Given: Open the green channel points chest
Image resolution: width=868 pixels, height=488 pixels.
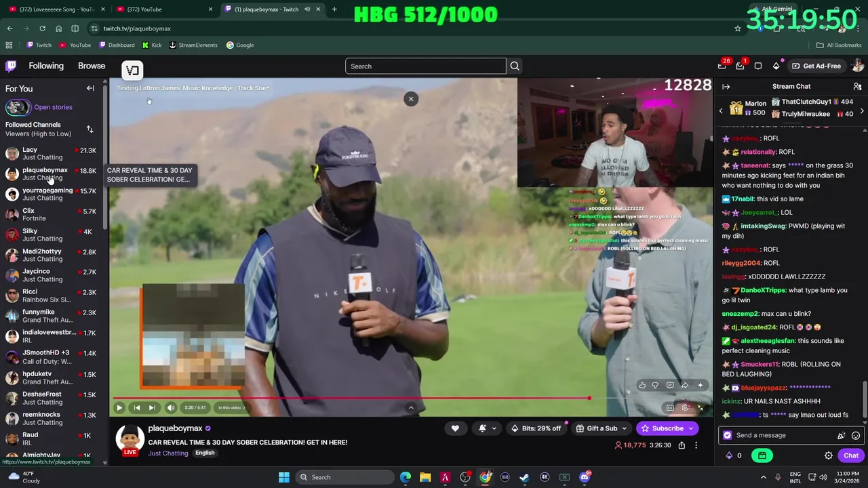Looking at the screenshot, I should click(x=762, y=455).
